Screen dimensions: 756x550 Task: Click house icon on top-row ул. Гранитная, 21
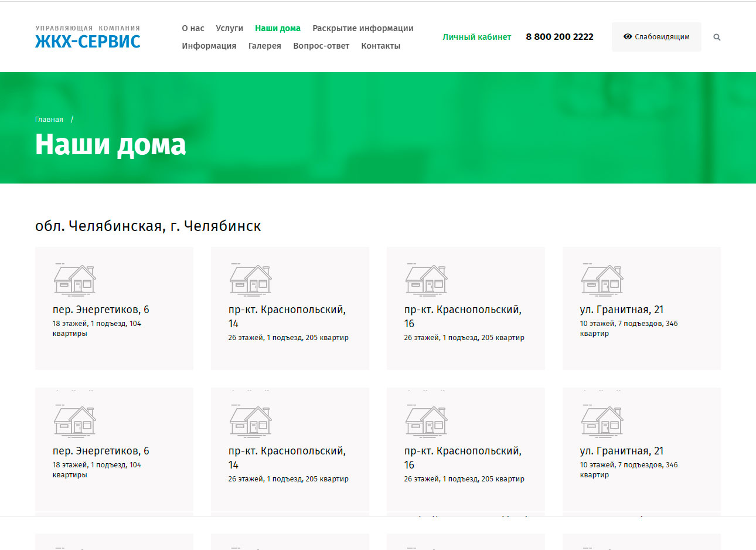point(602,279)
